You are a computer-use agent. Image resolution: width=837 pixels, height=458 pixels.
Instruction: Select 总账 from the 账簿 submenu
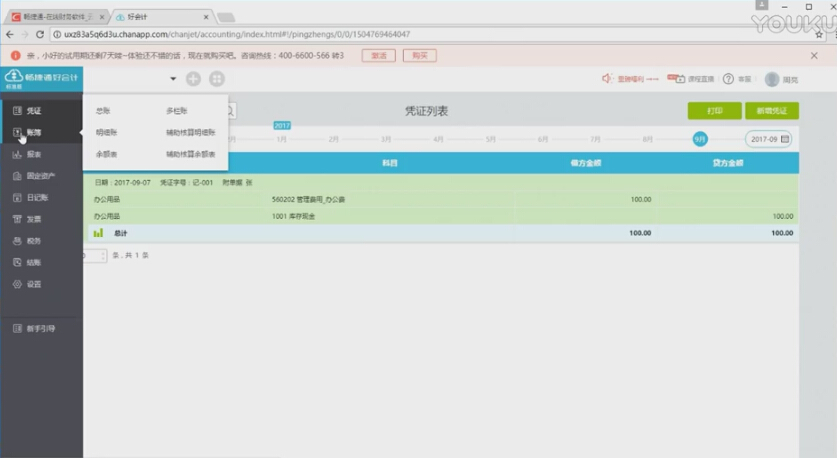pyautogui.click(x=103, y=111)
